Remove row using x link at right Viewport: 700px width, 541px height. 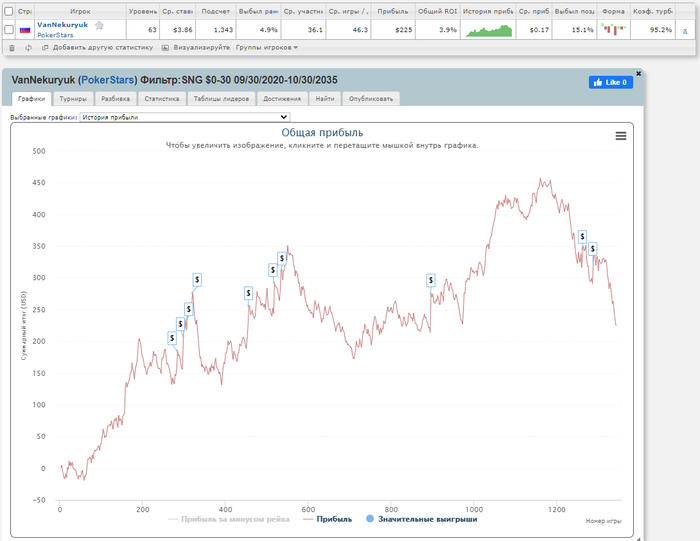pos(685,30)
